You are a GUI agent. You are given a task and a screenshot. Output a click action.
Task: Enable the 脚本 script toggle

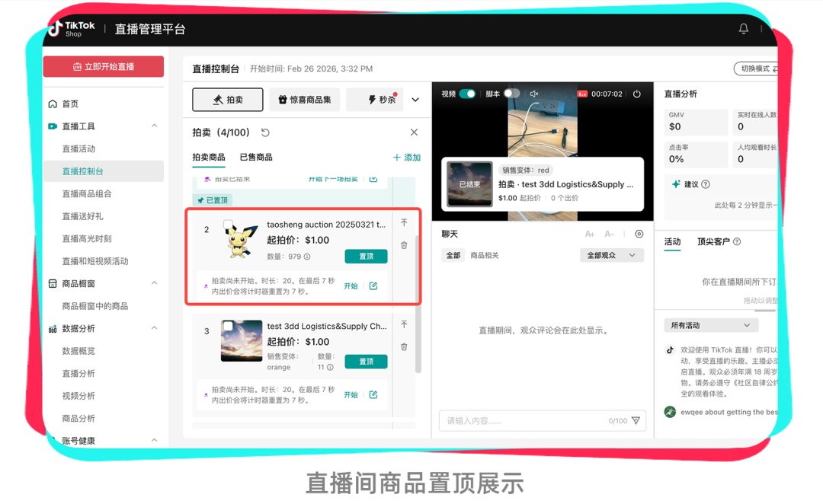tap(511, 94)
